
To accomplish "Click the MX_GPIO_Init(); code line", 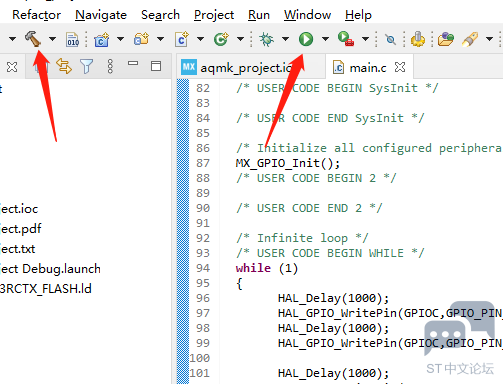I will pos(288,163).
